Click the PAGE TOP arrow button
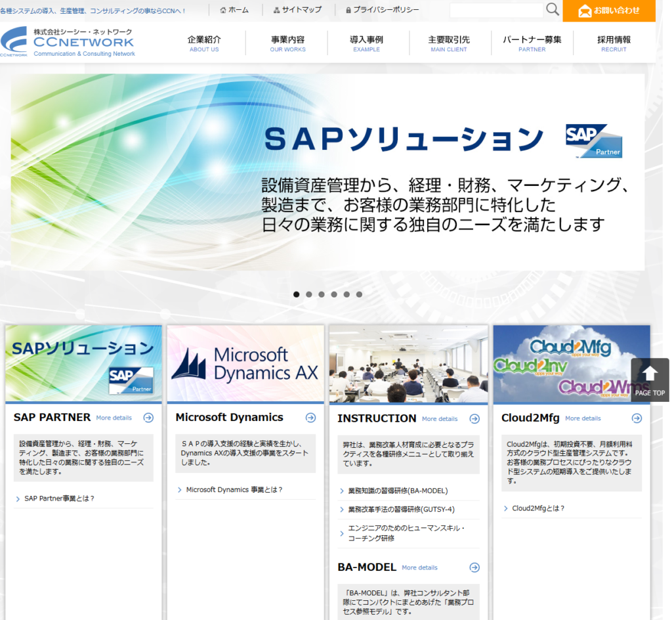Viewport: 672px width, 620px height. (650, 380)
